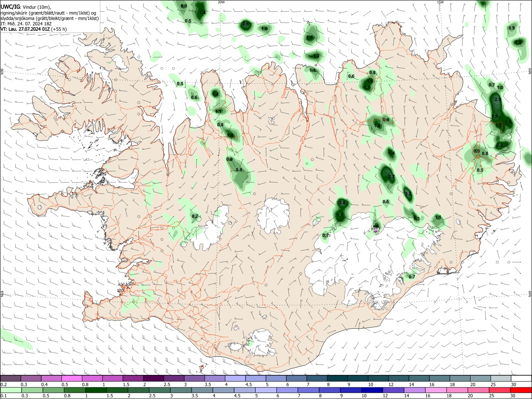Image resolution: width=532 pixels, height=399 pixels.
Task: Click white top-row swatch right of 30
Action: (522, 379)
